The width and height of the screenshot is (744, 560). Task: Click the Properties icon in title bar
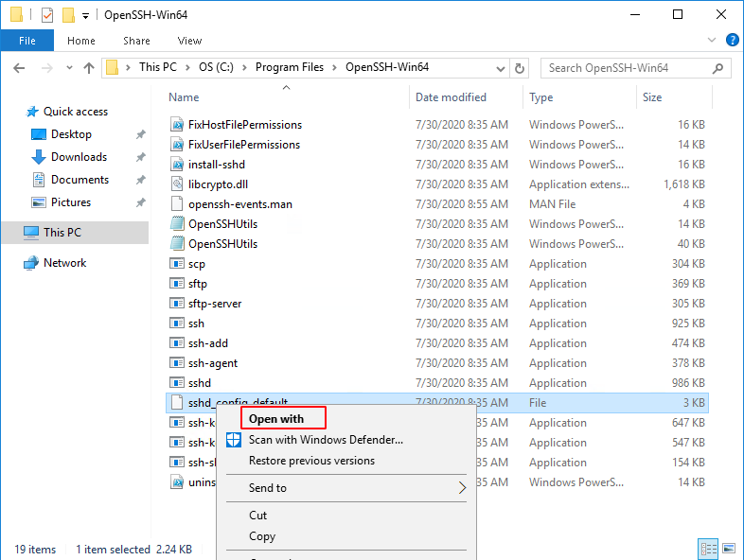[x=47, y=15]
